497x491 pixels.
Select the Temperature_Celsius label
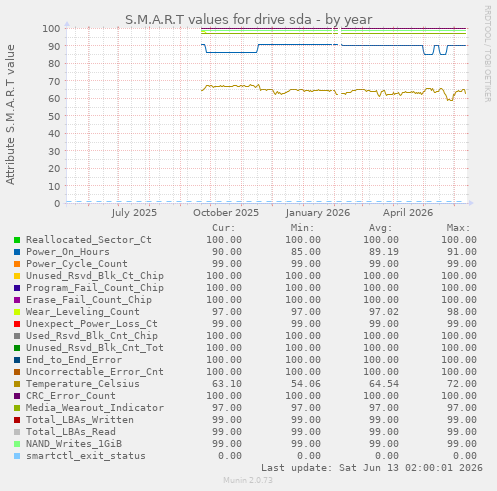[x=83, y=384]
